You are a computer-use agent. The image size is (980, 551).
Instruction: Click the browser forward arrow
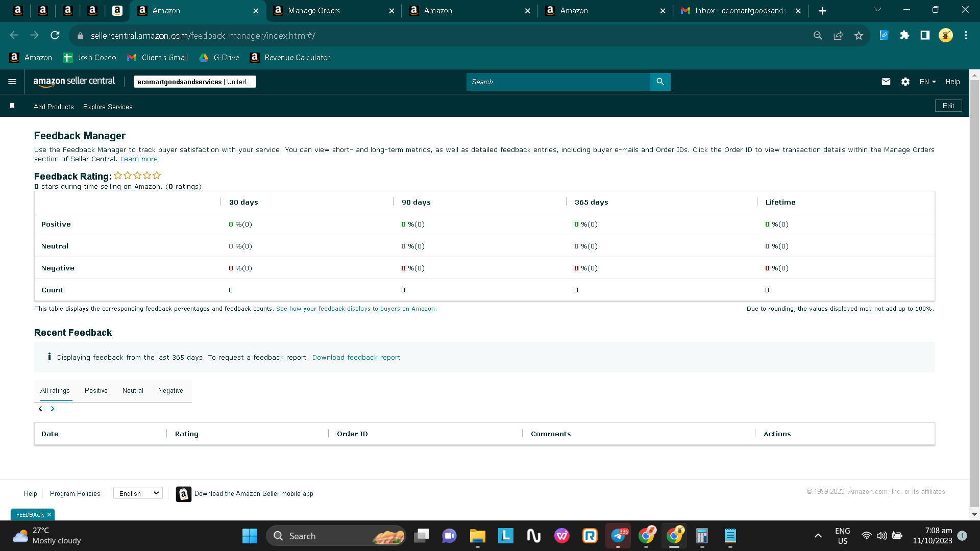(x=35, y=35)
